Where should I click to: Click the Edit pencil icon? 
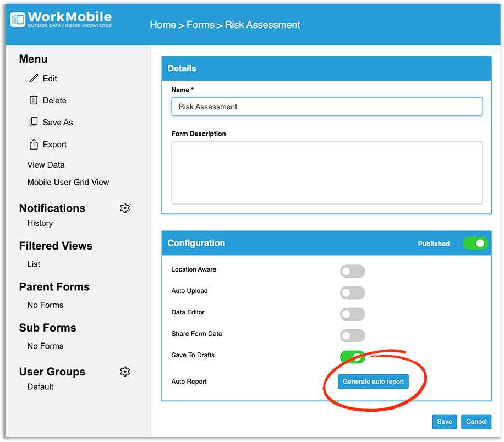(34, 79)
